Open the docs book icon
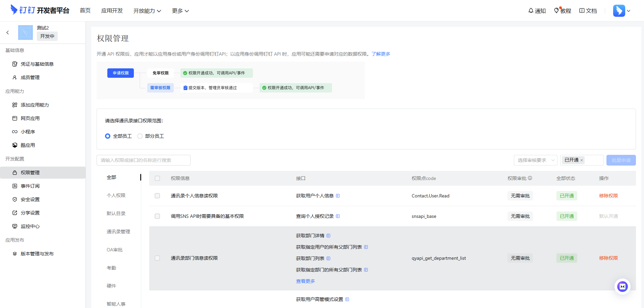This screenshot has height=308, width=644. point(582,11)
